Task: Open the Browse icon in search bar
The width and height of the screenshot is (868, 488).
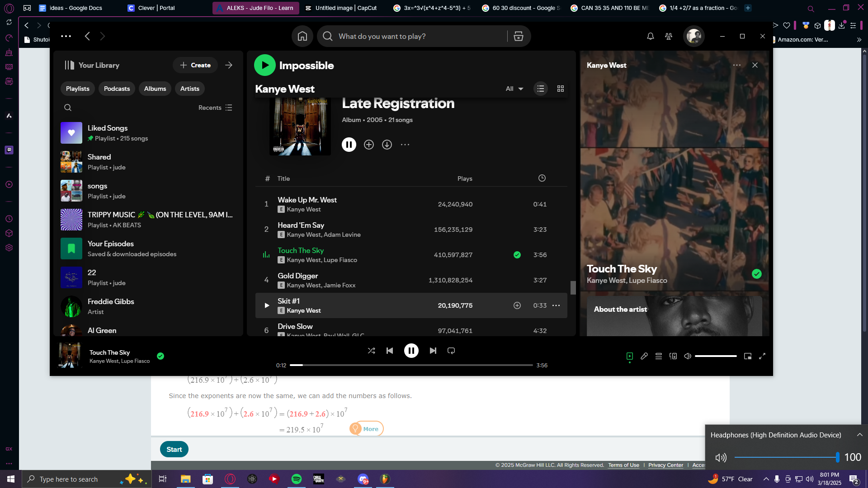Action: tap(518, 36)
